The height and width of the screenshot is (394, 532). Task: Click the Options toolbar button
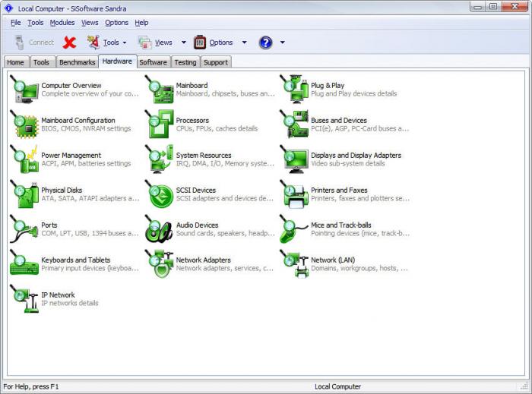pos(213,43)
